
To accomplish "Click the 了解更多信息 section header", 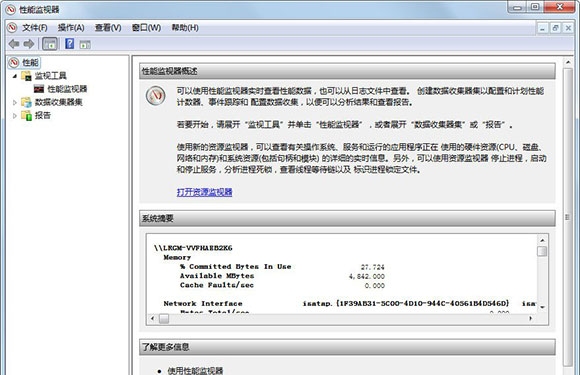I will pyautogui.click(x=347, y=347).
